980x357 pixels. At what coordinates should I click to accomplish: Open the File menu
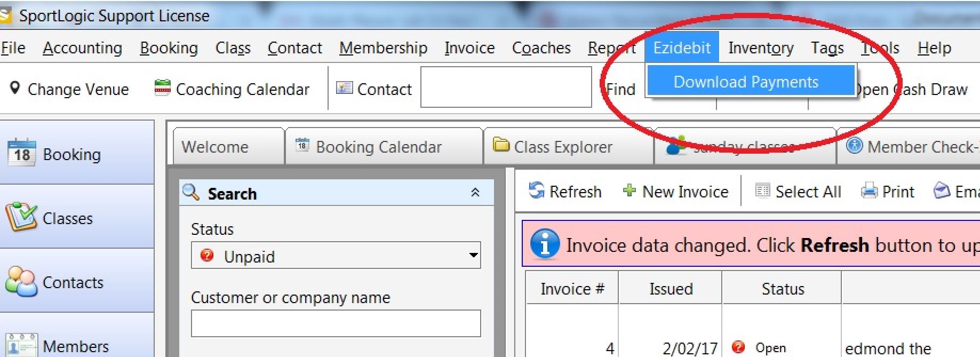[x=13, y=48]
